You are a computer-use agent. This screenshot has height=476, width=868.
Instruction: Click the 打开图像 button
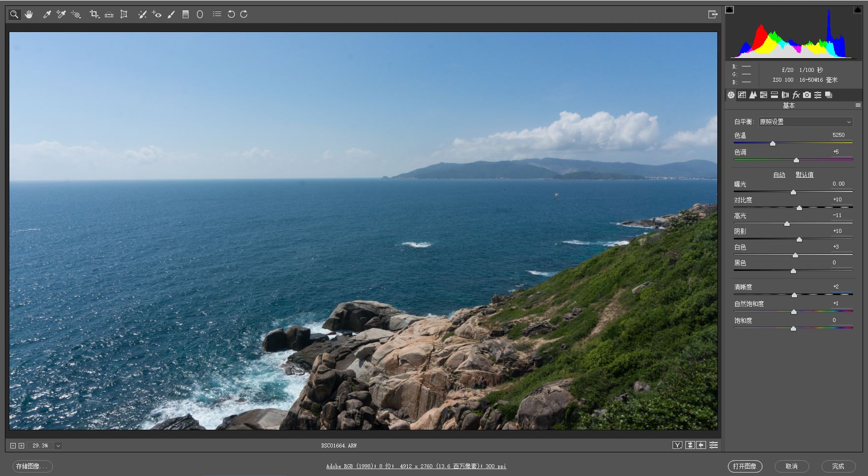[744, 466]
